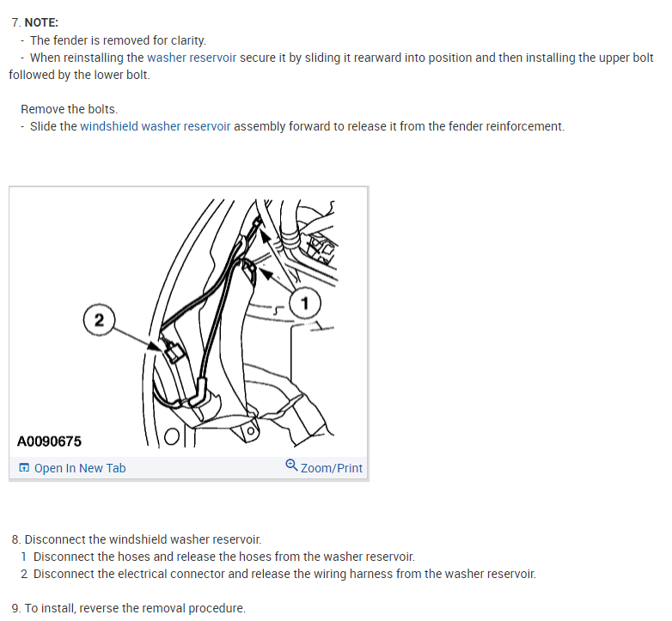Click the washer reservoir diagram image
The width and height of the screenshot is (672, 621).
pos(188,322)
